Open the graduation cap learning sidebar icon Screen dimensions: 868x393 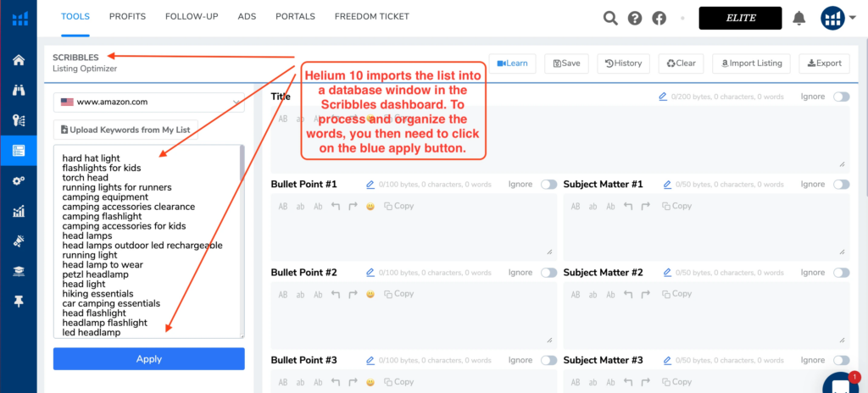[19, 271]
